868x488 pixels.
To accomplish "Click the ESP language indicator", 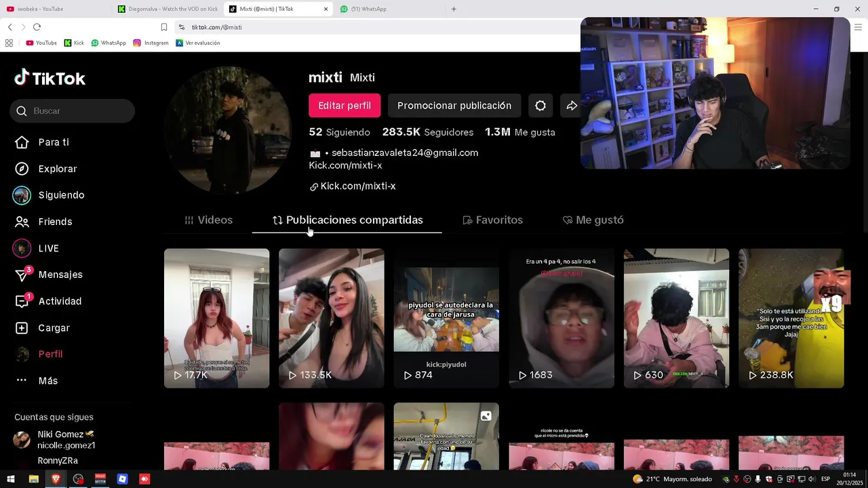I will point(825,479).
